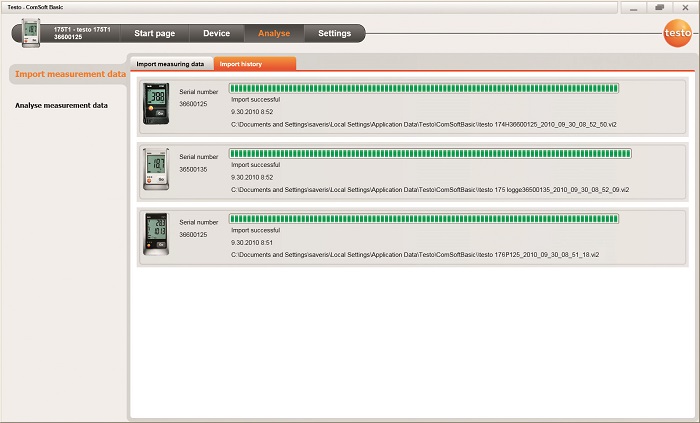Click testo 176P logger thumbnail
Image resolution: width=700 pixels, height=423 pixels.
click(156, 234)
